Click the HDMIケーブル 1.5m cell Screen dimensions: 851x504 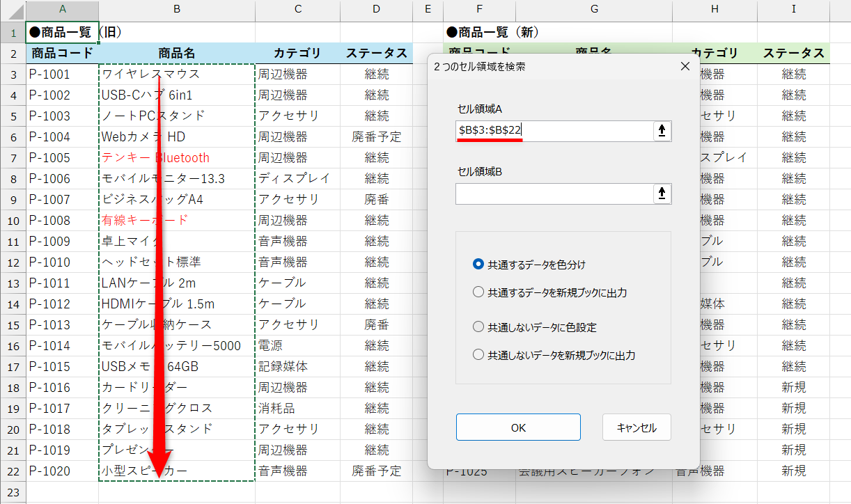click(x=177, y=304)
